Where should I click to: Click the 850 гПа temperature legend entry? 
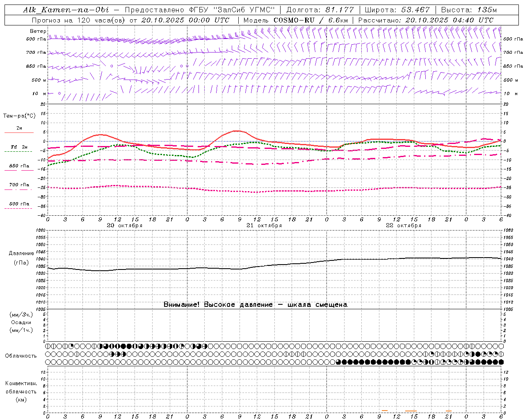[x=19, y=166]
